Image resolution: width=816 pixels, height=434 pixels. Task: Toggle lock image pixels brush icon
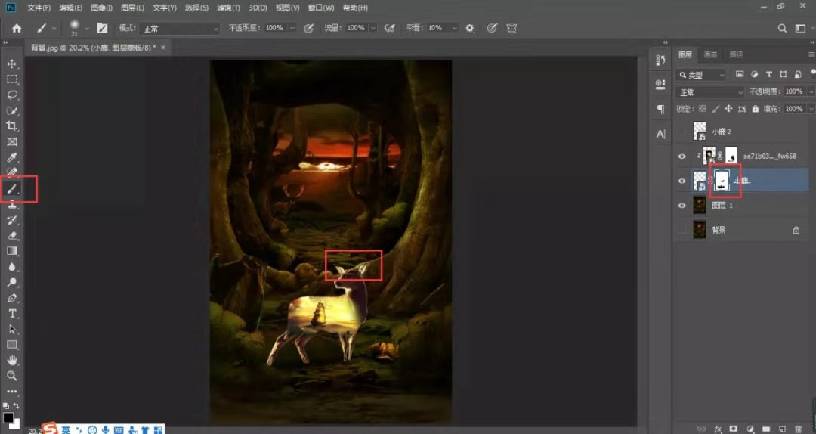[716, 109]
